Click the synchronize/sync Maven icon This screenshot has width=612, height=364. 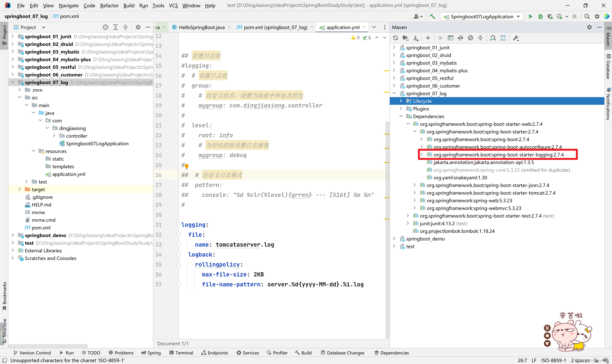click(x=395, y=38)
